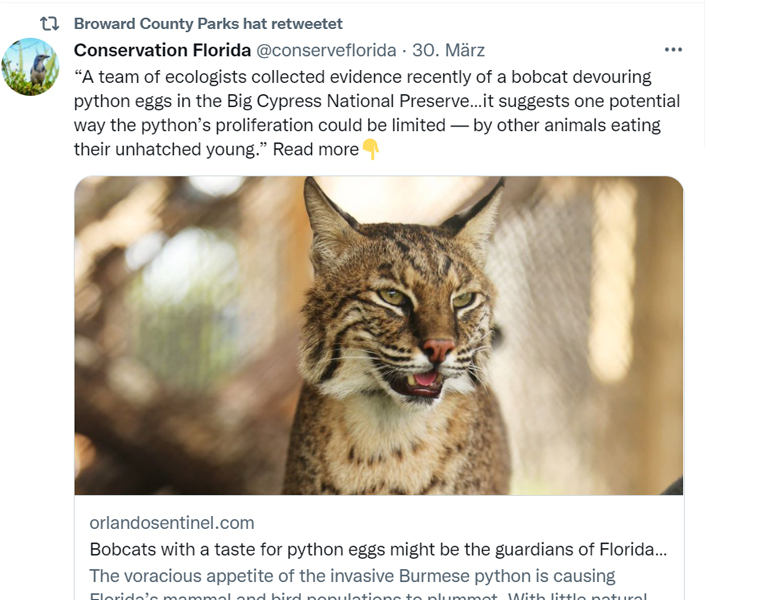Click the orlandosentinel.com domain label
This screenshot has width=757, height=600.
point(172,523)
